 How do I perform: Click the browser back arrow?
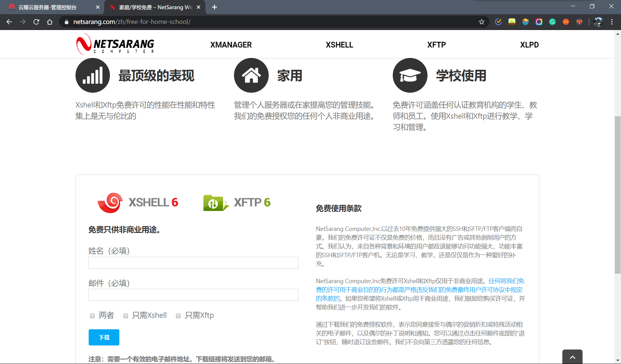[9, 22]
